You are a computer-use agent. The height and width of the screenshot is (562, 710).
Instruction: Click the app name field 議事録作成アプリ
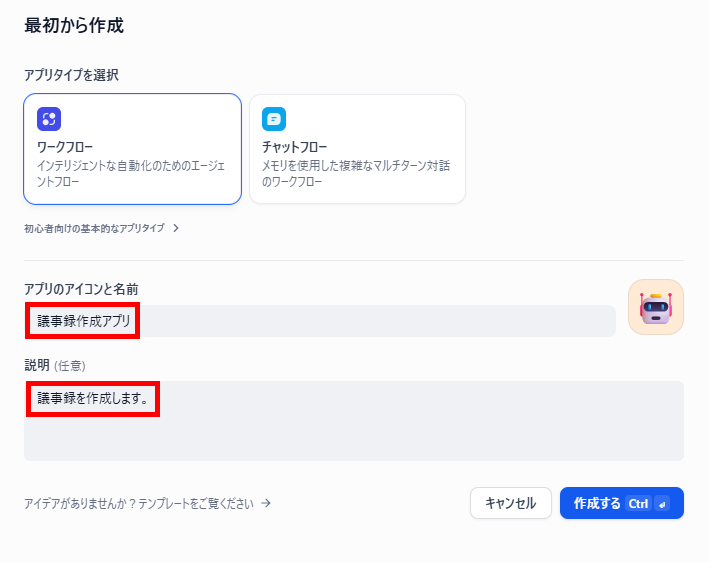tap(320, 321)
